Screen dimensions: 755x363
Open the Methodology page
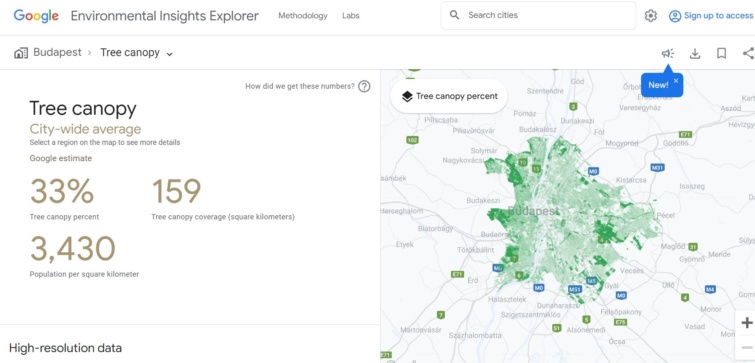(303, 15)
